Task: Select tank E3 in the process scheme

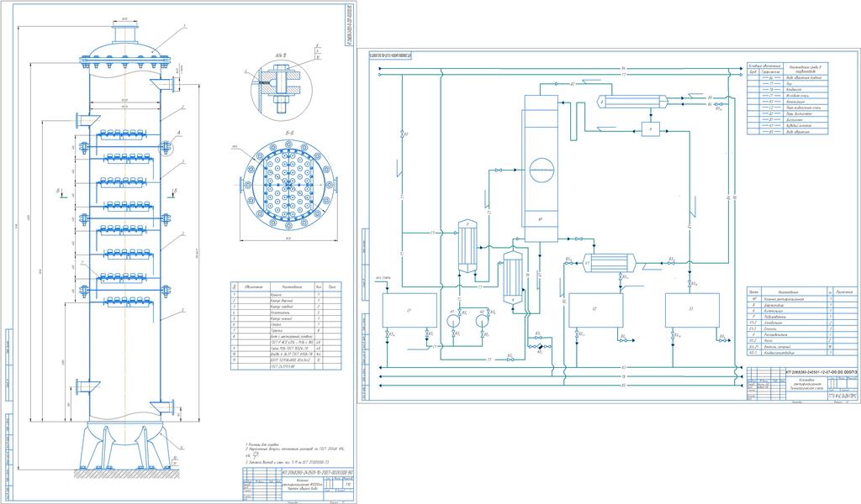Action: (692, 310)
